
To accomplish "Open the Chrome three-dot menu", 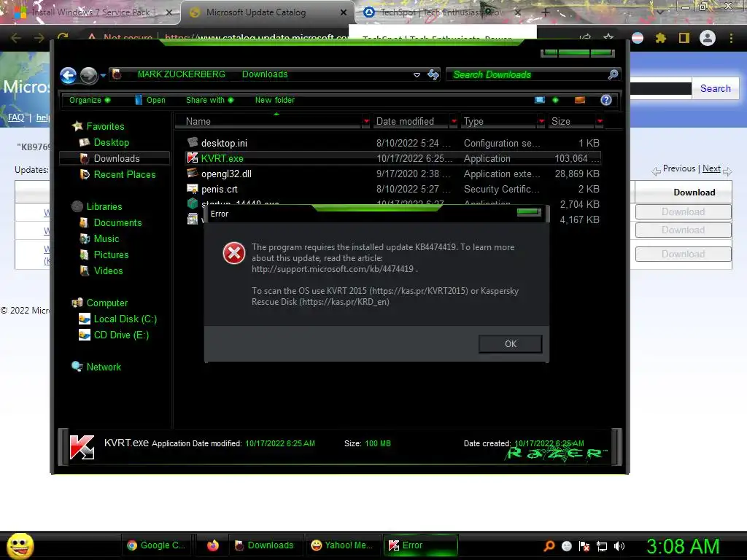I will pos(731,38).
